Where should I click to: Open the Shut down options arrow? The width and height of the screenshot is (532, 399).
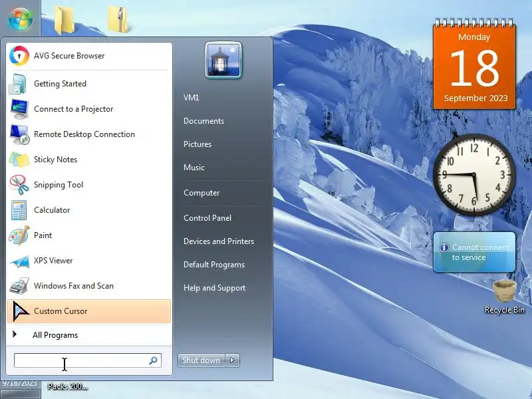click(232, 360)
